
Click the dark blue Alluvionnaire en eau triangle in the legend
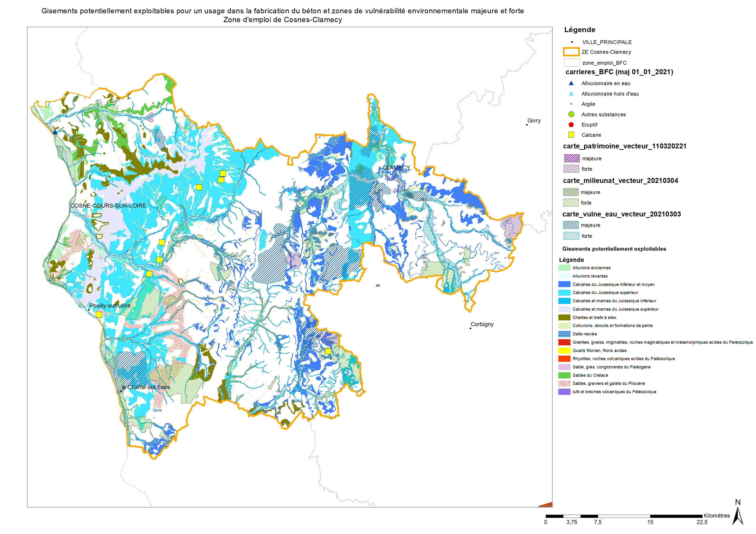coord(571,83)
